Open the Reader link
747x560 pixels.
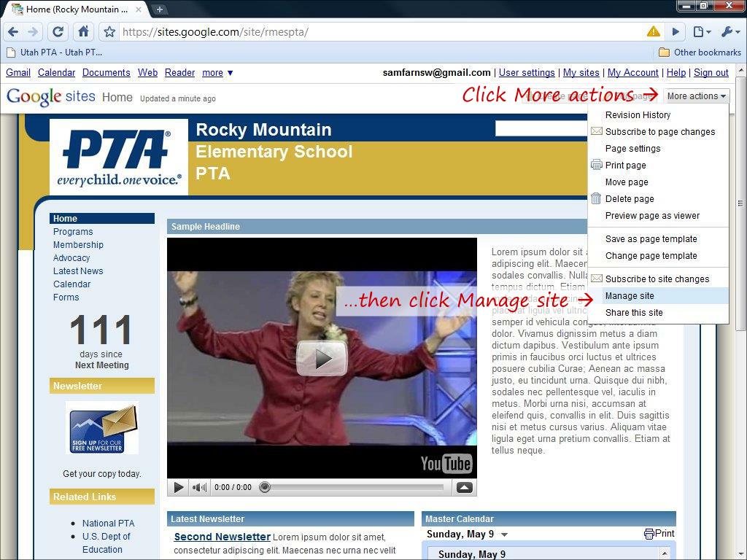tap(179, 72)
